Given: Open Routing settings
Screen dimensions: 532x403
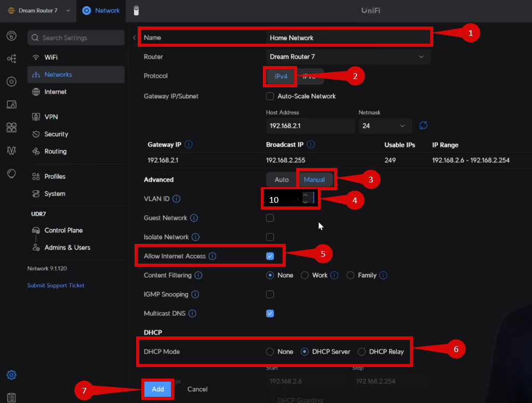Looking at the screenshot, I should [x=76, y=151].
